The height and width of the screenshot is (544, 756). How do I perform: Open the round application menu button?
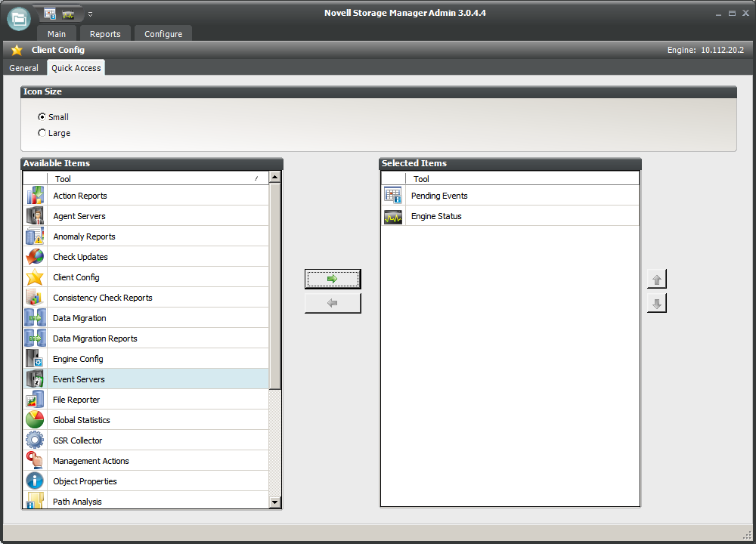(x=19, y=19)
